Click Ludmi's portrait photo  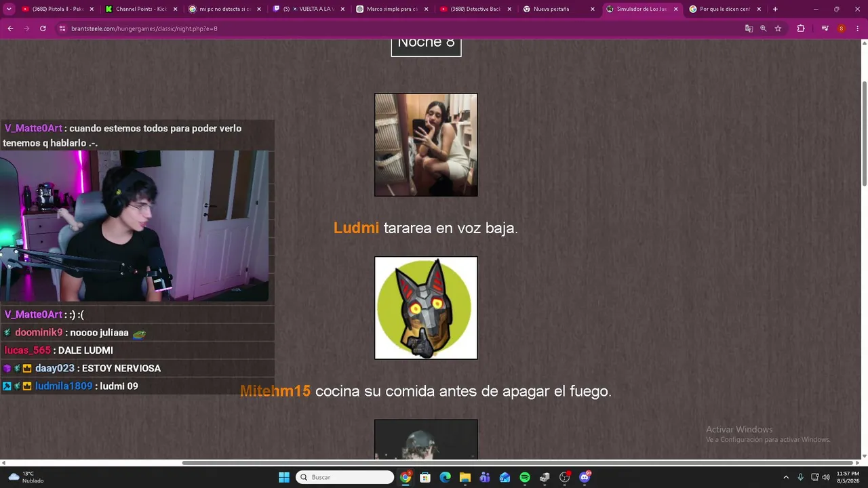pos(426,145)
